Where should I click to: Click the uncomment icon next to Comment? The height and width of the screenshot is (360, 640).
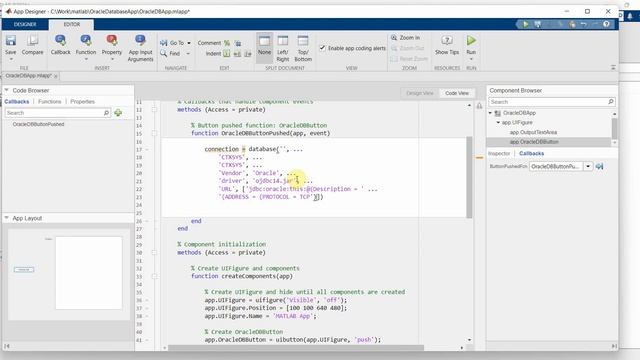tap(238, 43)
